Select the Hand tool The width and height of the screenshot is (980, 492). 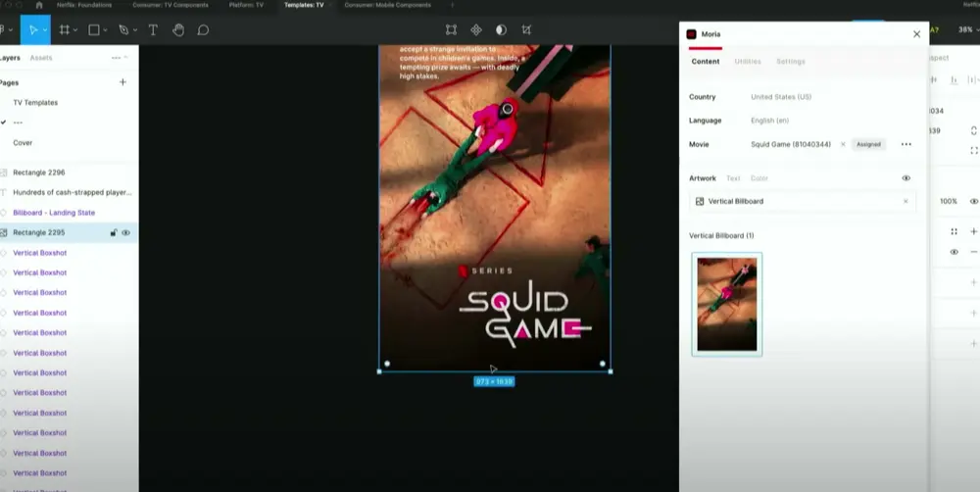[178, 29]
